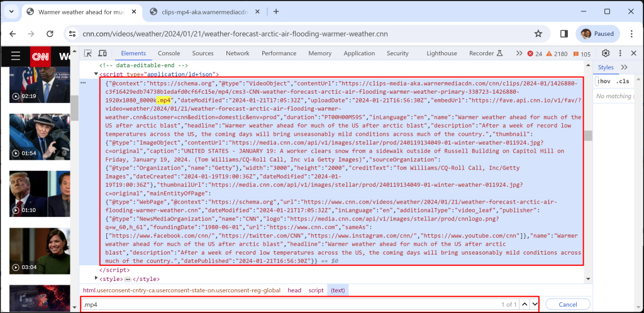This screenshot has width=644, height=313.
Task: Open the Network panel
Action: point(237,53)
